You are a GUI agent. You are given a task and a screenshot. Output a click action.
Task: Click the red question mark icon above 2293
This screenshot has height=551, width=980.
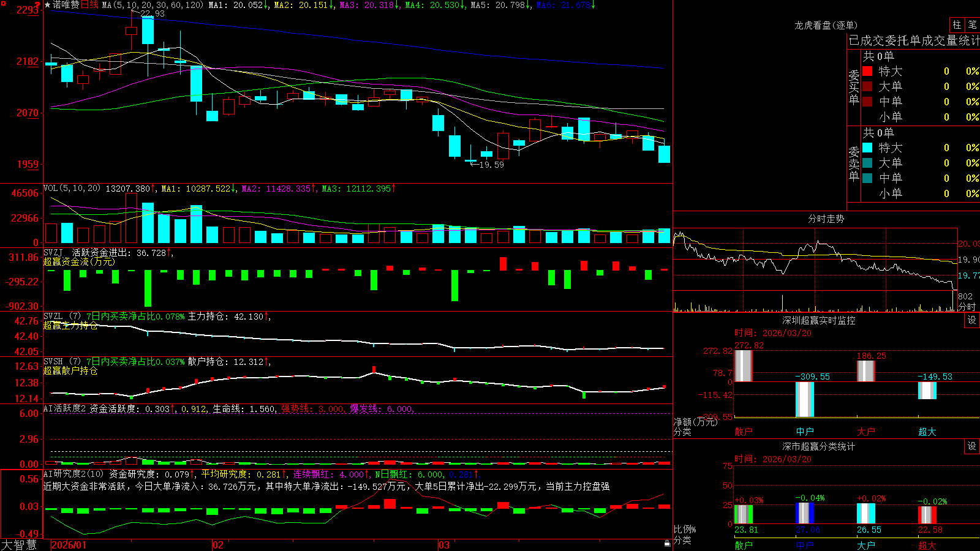pos(38,5)
